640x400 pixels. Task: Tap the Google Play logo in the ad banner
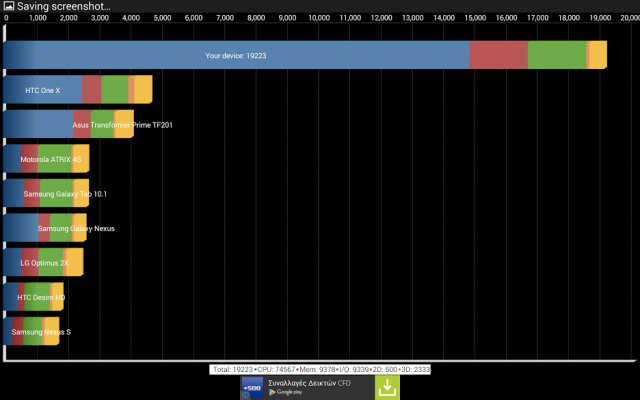point(285,392)
